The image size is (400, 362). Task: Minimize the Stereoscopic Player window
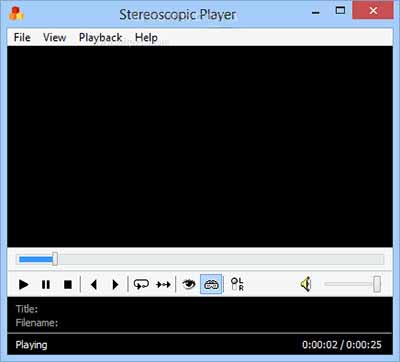(316, 13)
